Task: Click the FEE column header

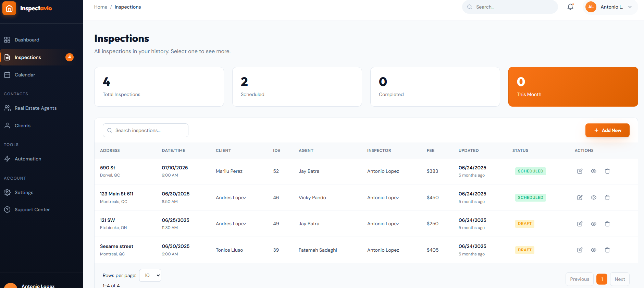Action: tap(431, 151)
